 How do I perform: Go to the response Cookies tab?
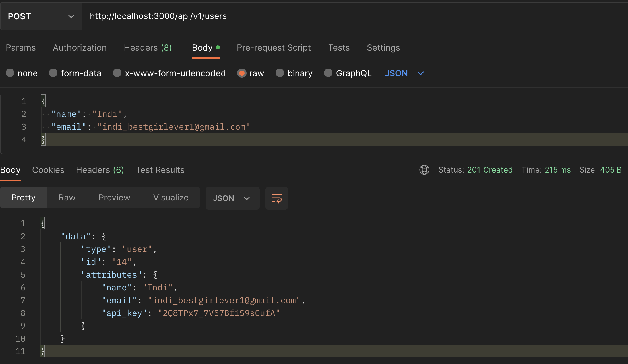48,170
